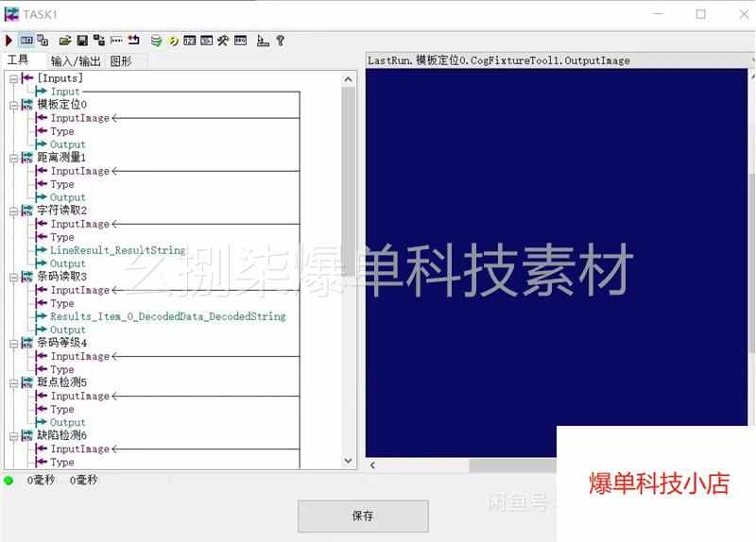Click the green status indicator light
Viewport: 756px width, 542px height.
pos(9,481)
